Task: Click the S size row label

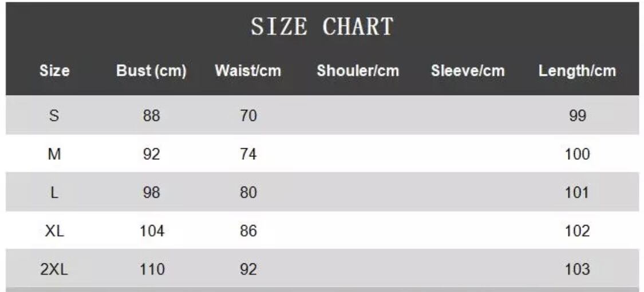Action: pos(54,116)
